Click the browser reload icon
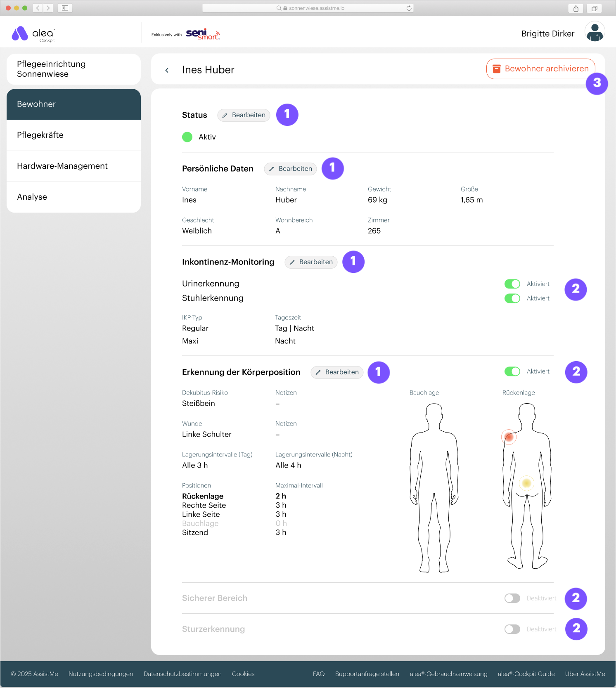The width and height of the screenshot is (616, 688). click(x=409, y=8)
